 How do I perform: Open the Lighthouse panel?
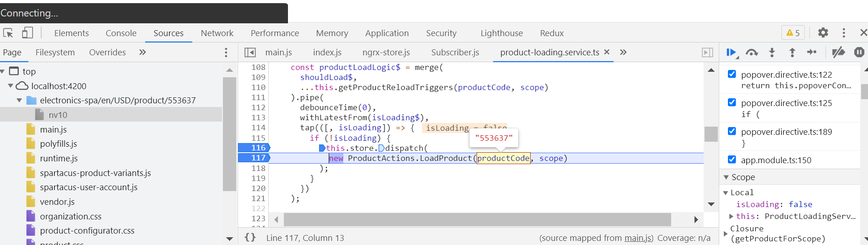point(501,33)
